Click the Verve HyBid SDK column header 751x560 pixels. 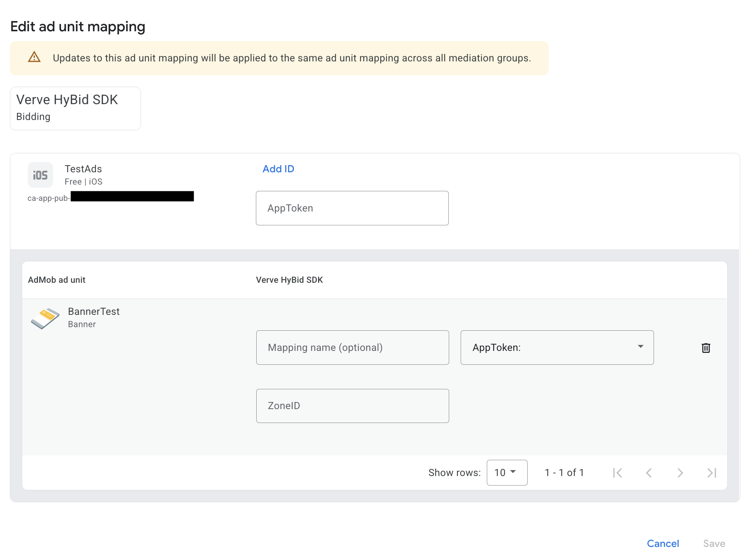click(289, 280)
